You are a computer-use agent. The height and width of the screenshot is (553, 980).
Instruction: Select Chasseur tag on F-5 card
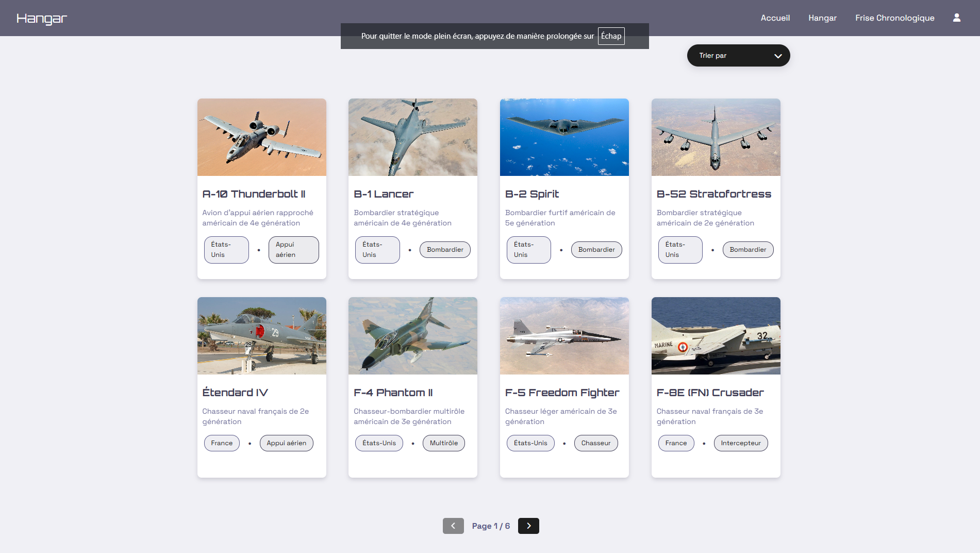pos(595,443)
